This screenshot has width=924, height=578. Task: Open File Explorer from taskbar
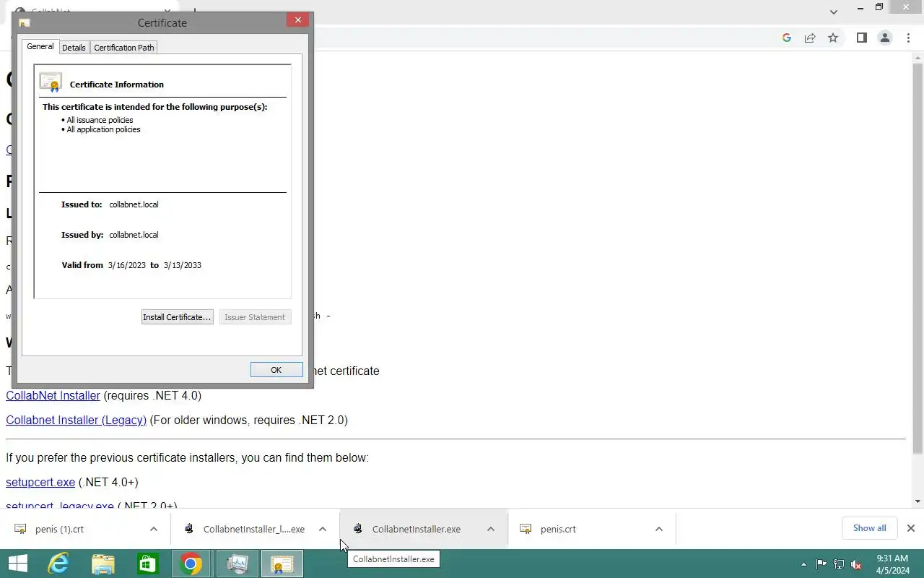(103, 564)
